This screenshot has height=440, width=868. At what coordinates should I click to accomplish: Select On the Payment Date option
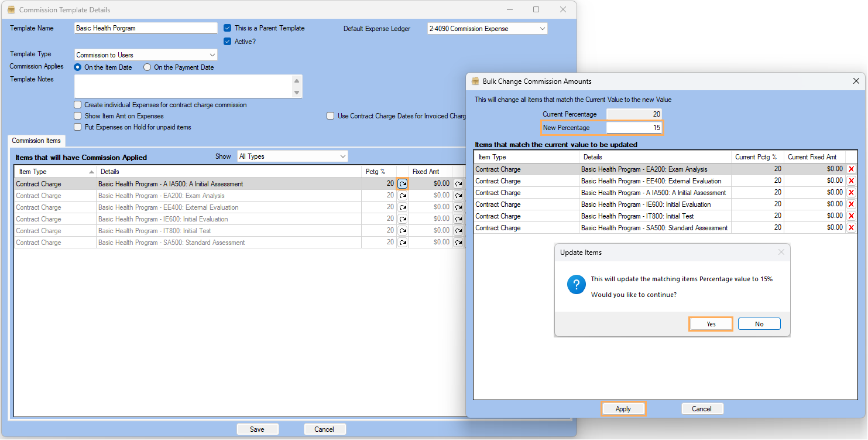point(147,67)
